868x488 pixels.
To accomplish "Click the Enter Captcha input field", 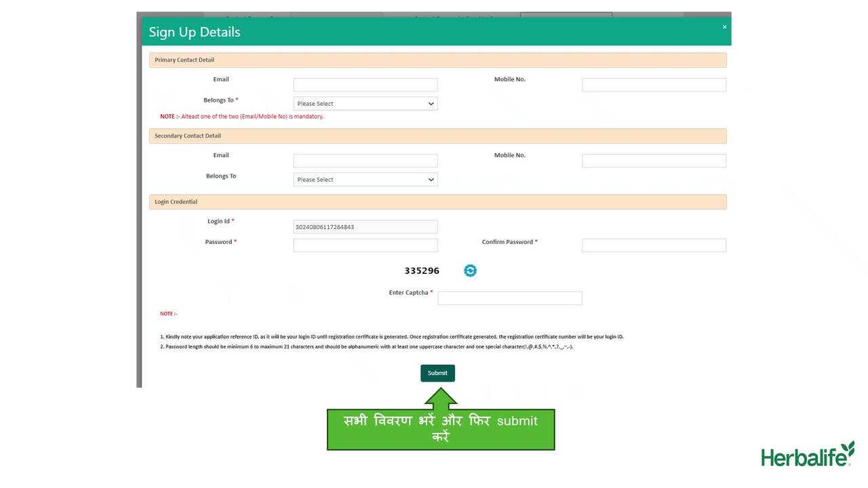I will pos(509,298).
